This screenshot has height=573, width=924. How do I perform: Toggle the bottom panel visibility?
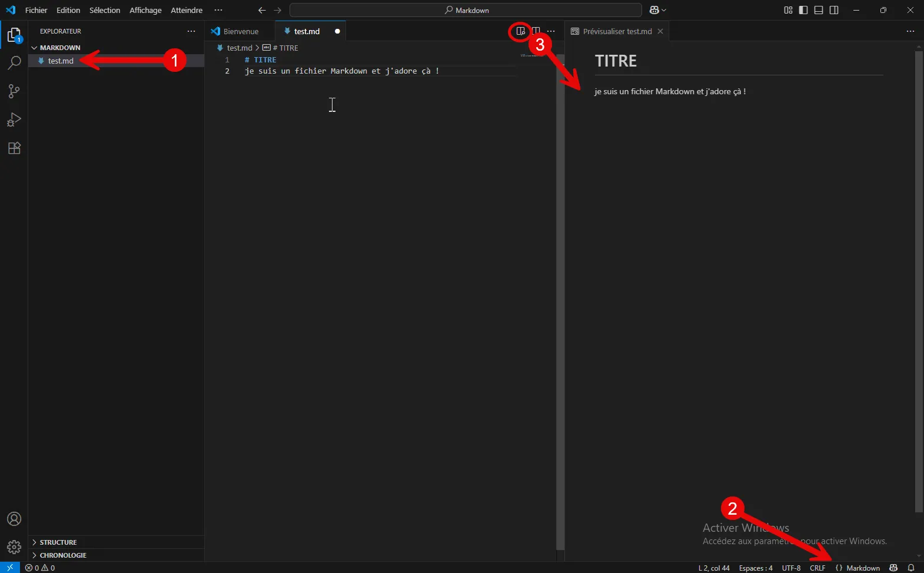click(819, 10)
